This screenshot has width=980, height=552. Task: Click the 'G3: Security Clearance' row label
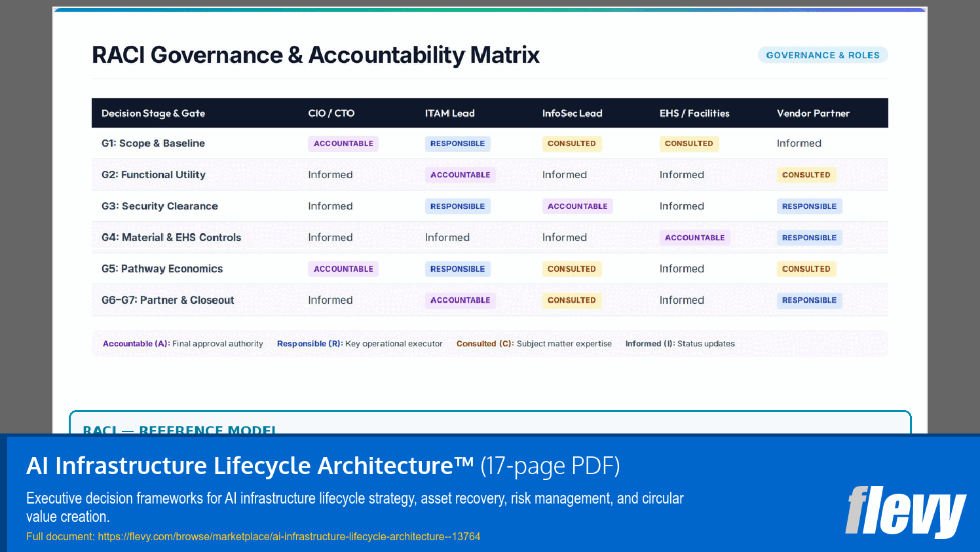pyautogui.click(x=160, y=206)
